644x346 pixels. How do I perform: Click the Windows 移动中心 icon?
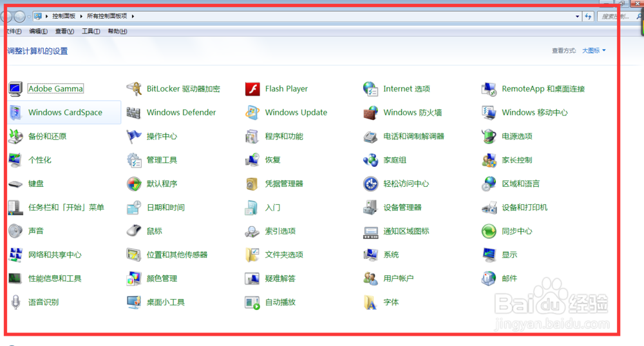pos(489,113)
